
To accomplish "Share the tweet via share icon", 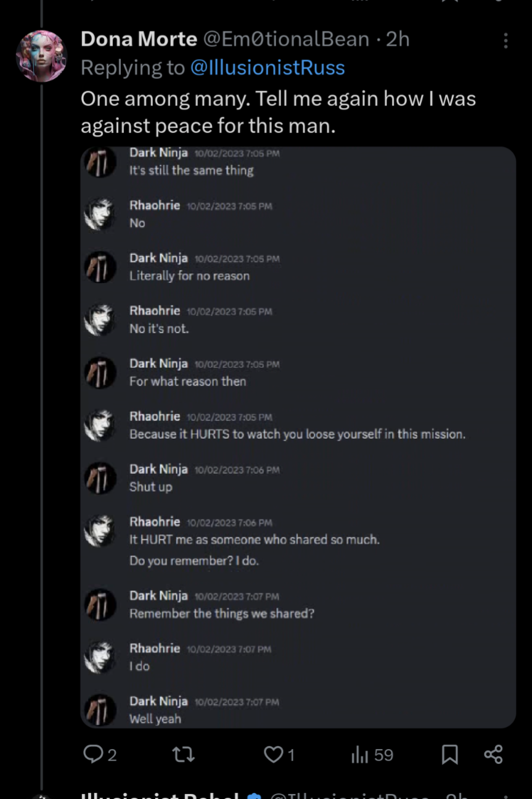I will pos(493,754).
